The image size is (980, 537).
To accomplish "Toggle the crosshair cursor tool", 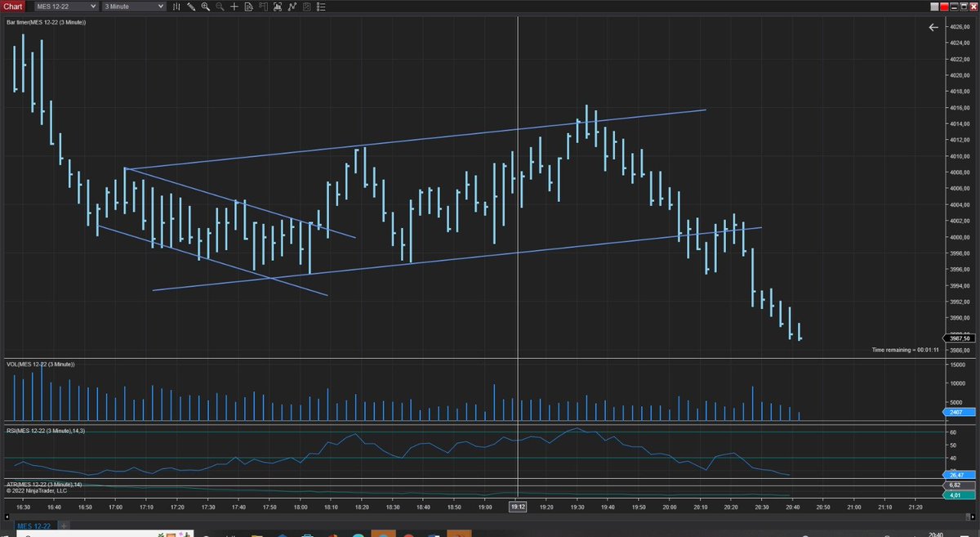I will (234, 7).
